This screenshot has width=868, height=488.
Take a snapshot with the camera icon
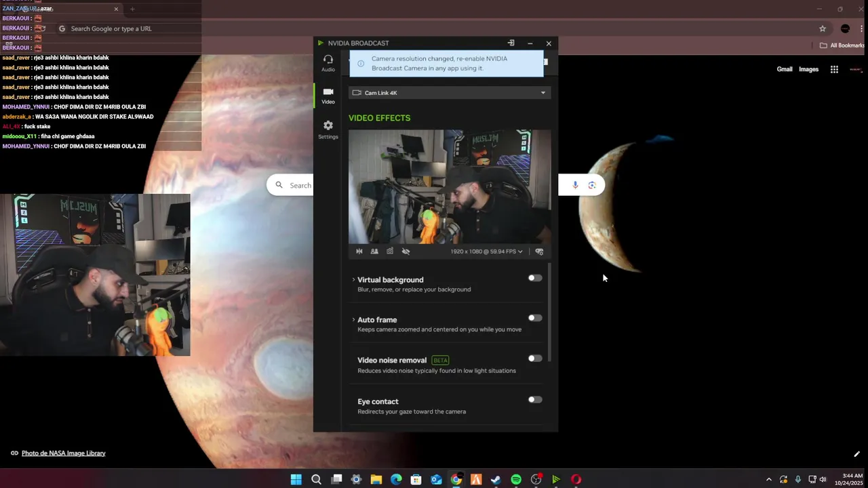tap(390, 251)
